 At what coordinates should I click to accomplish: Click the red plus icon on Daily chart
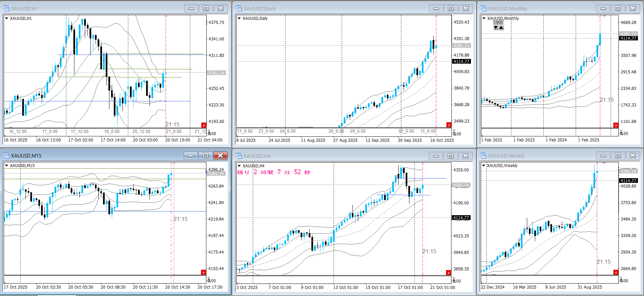tap(449, 125)
